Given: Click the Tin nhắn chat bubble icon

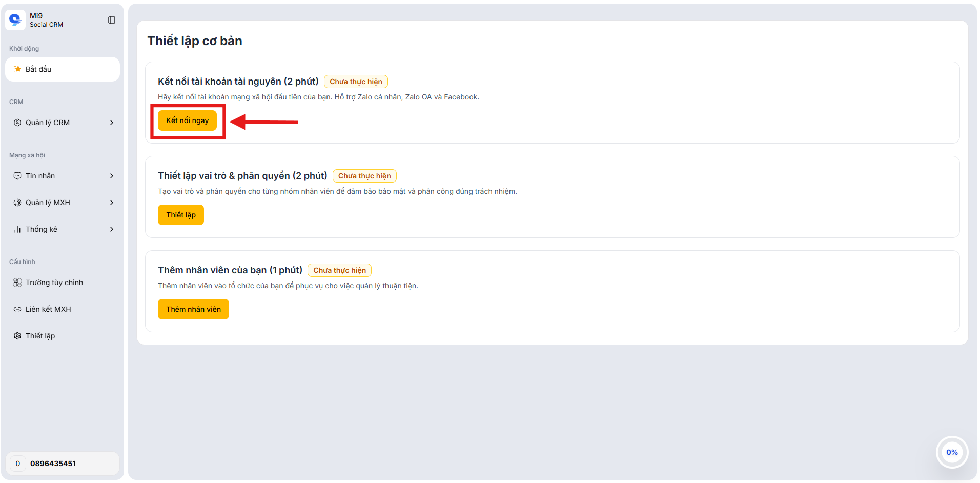Looking at the screenshot, I should tap(17, 176).
